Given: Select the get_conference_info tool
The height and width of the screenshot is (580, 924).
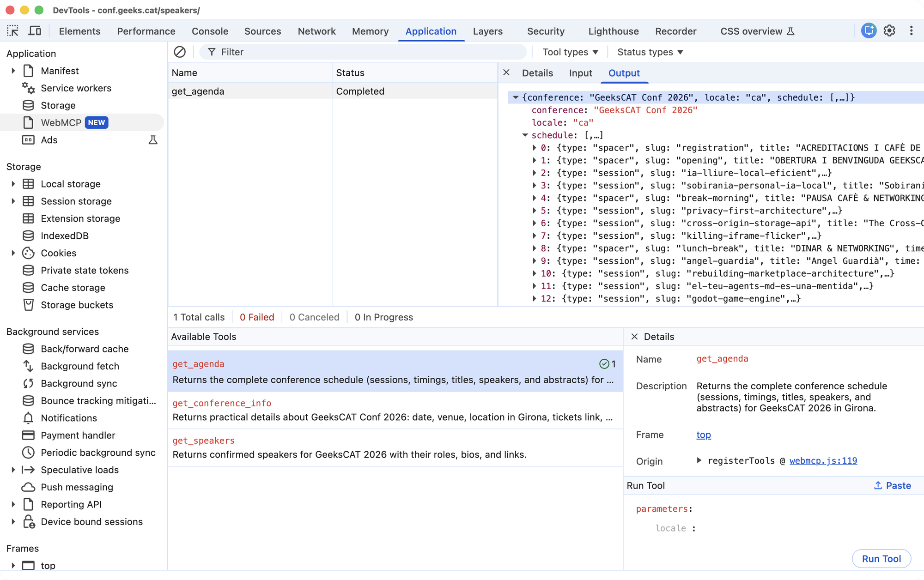Looking at the screenshot, I should coord(395,410).
